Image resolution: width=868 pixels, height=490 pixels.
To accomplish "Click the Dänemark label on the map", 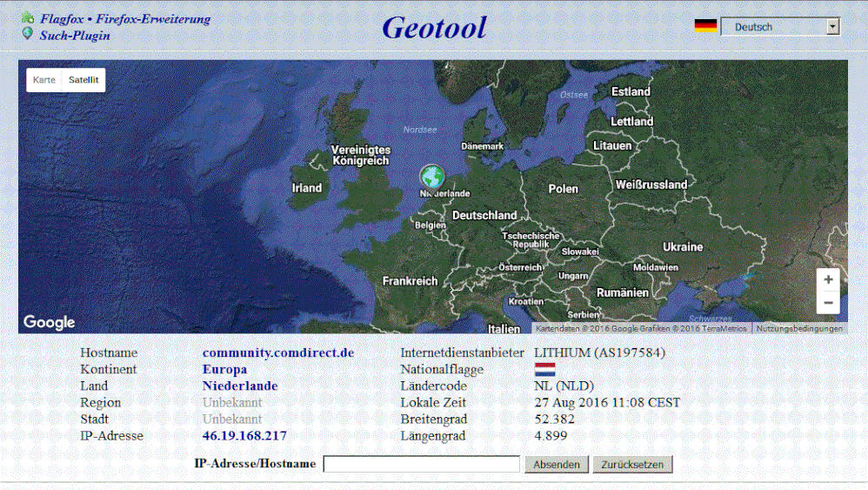I will 482,146.
